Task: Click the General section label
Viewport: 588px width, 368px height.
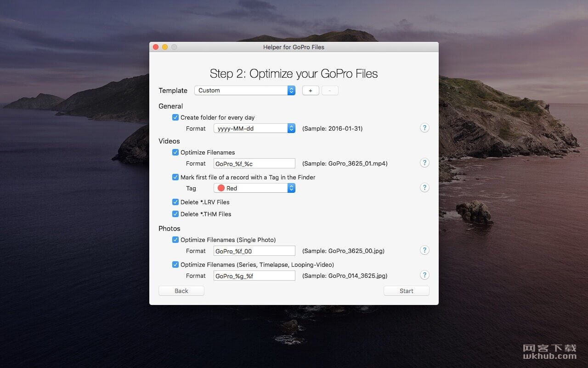Action: coord(171,106)
